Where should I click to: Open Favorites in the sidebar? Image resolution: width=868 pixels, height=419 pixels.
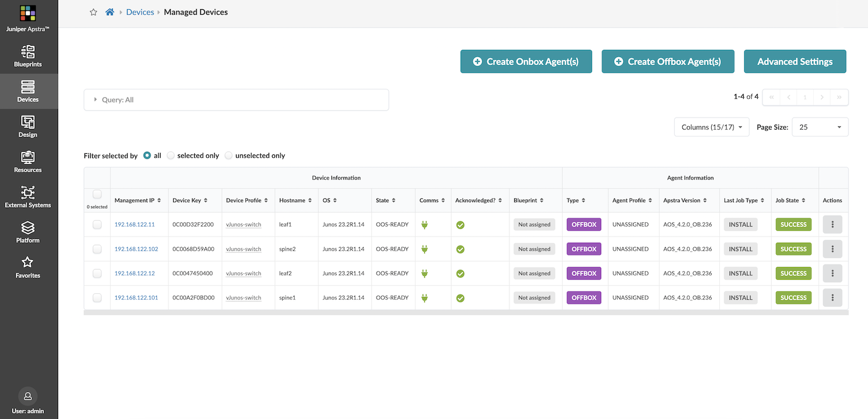(28, 268)
